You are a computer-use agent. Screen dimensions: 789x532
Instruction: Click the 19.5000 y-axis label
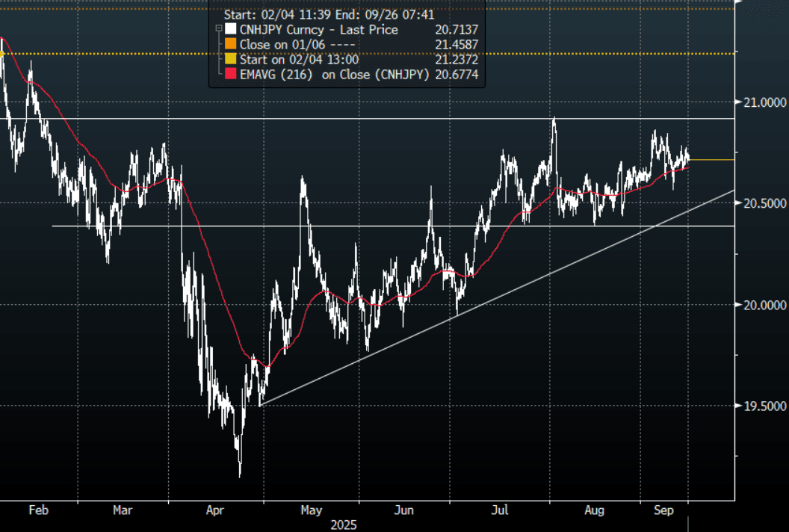point(765,406)
